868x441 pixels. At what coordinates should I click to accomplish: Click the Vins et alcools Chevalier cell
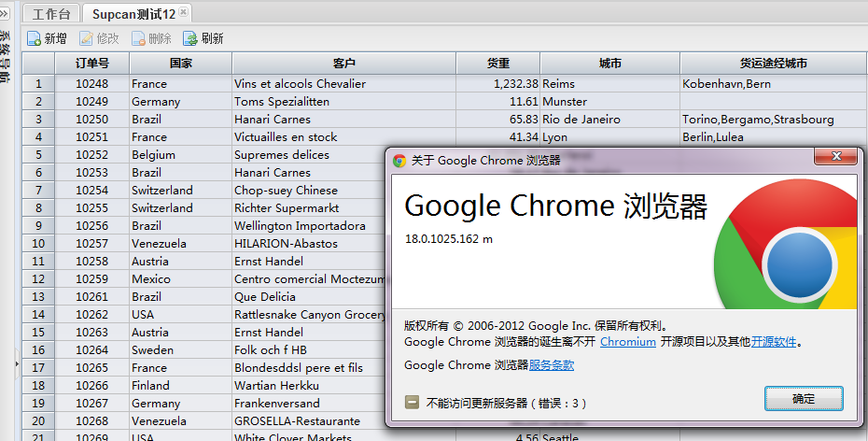343,84
